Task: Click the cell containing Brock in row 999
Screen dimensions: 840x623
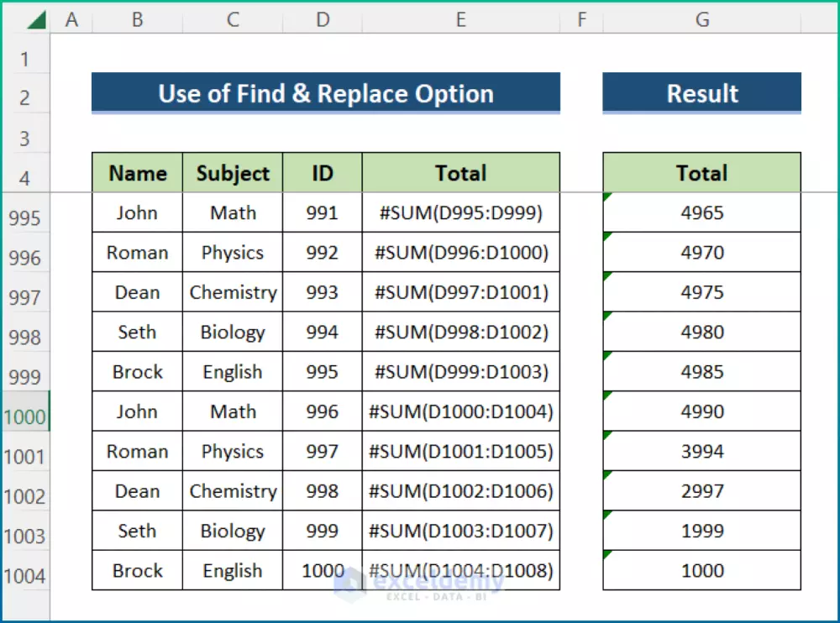Action: pyautogui.click(x=137, y=371)
